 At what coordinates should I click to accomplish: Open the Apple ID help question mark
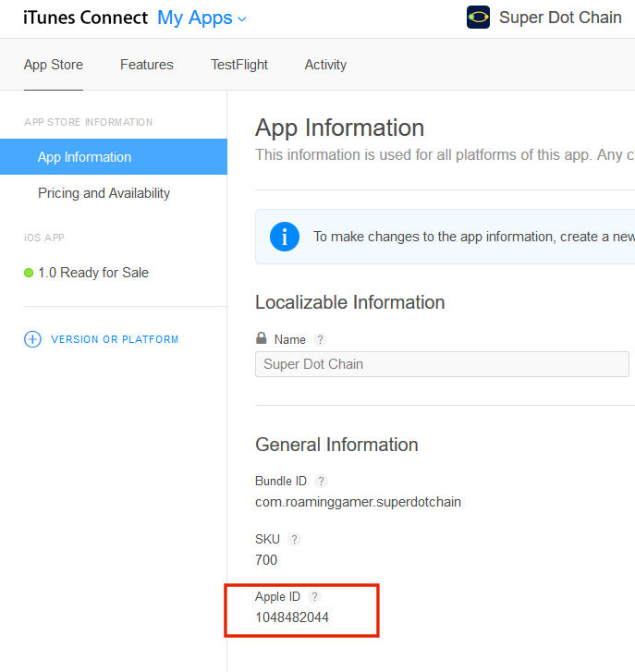[314, 596]
